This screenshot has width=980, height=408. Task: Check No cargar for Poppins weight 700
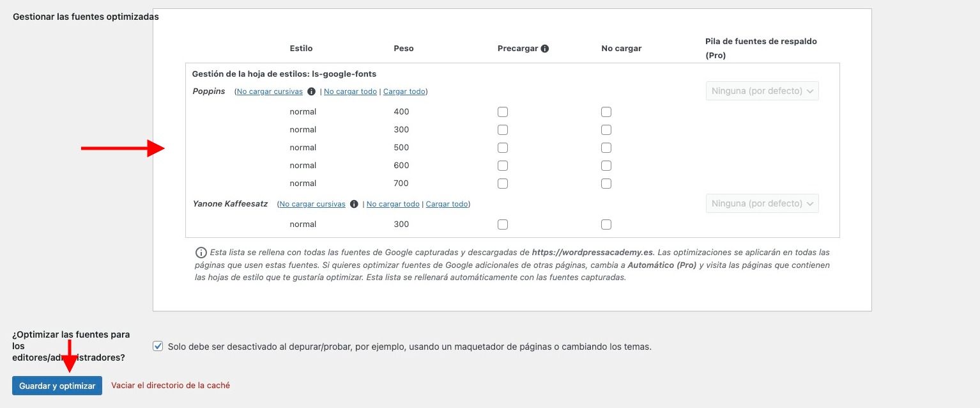tap(606, 184)
